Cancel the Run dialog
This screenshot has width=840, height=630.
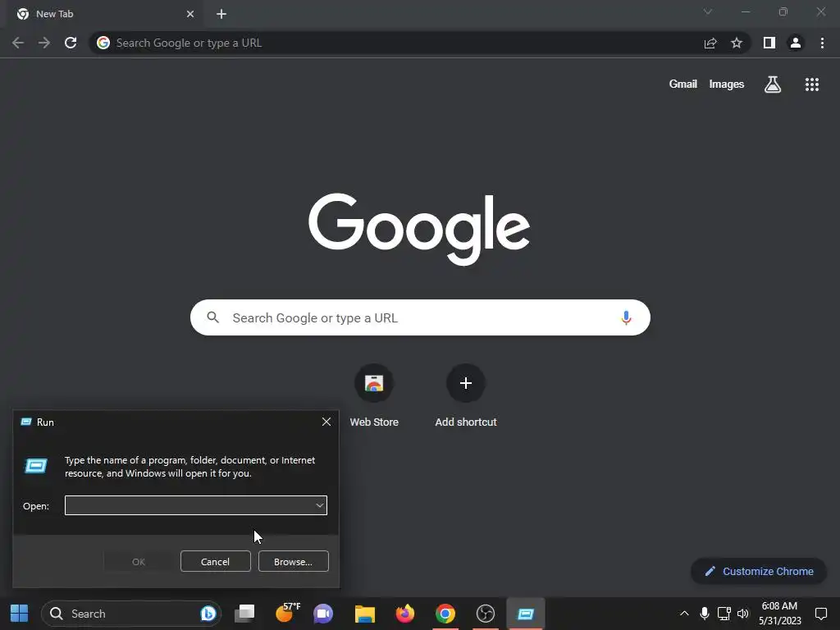pyautogui.click(x=216, y=561)
